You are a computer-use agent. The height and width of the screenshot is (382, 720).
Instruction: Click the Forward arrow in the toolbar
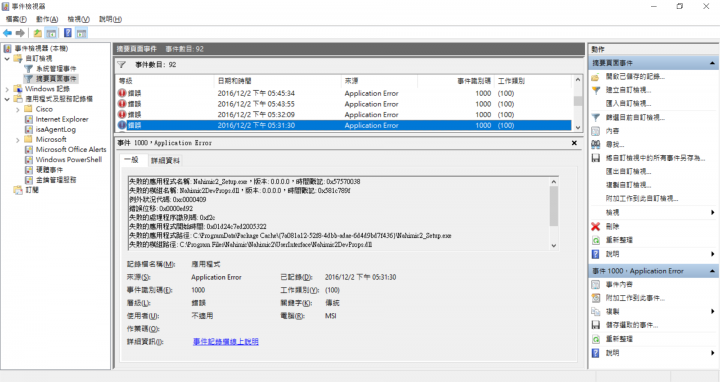click(20, 33)
